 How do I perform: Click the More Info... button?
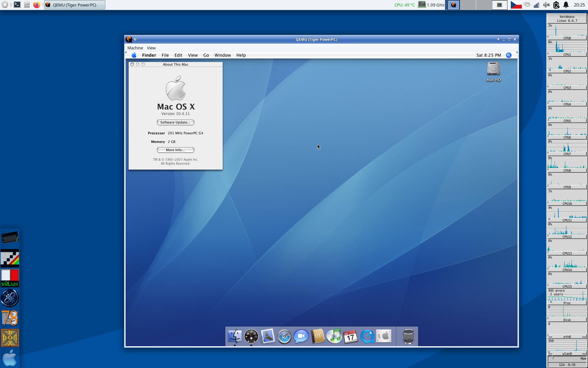click(x=175, y=150)
